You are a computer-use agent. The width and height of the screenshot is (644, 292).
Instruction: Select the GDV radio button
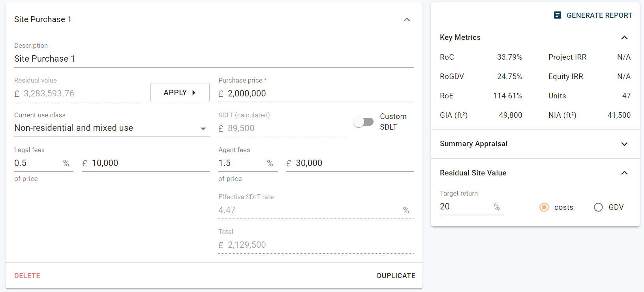coord(598,207)
